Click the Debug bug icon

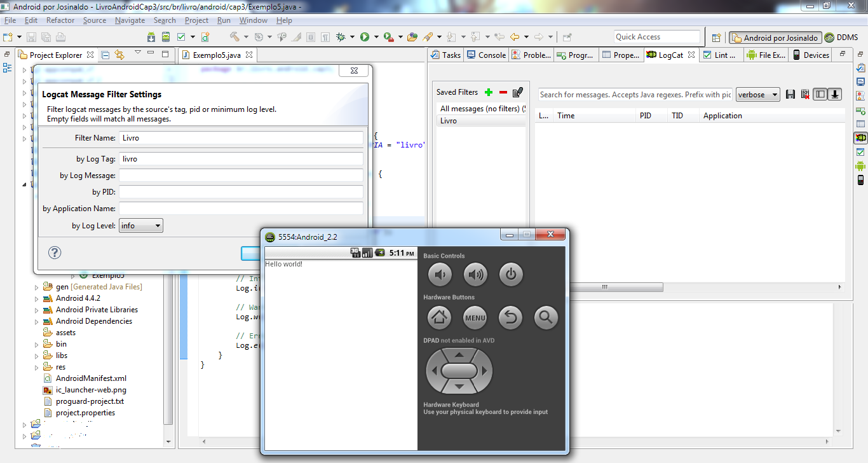341,37
